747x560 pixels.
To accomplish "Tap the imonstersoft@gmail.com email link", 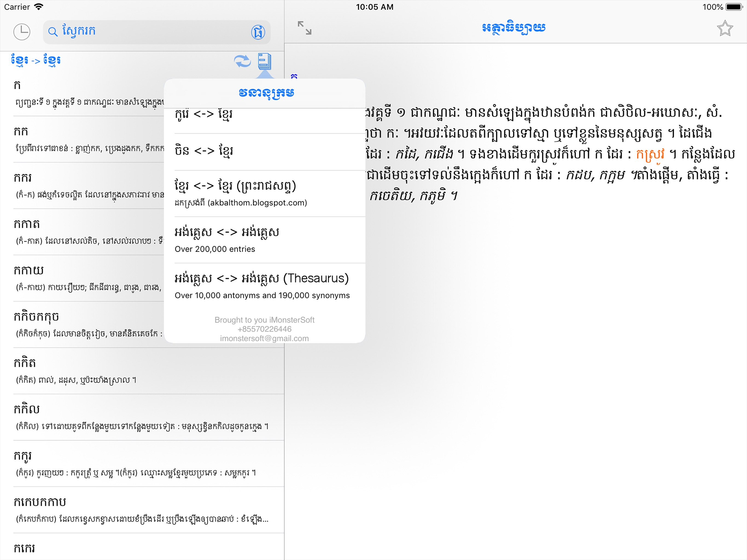I will click(x=264, y=339).
